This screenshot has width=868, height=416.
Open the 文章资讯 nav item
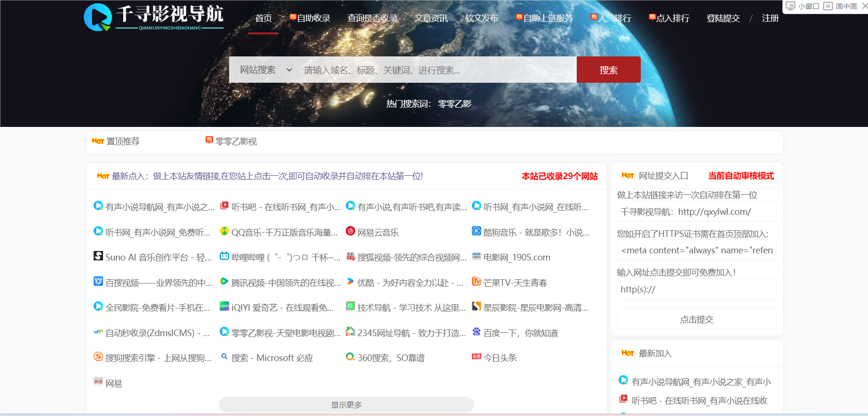[x=431, y=18]
